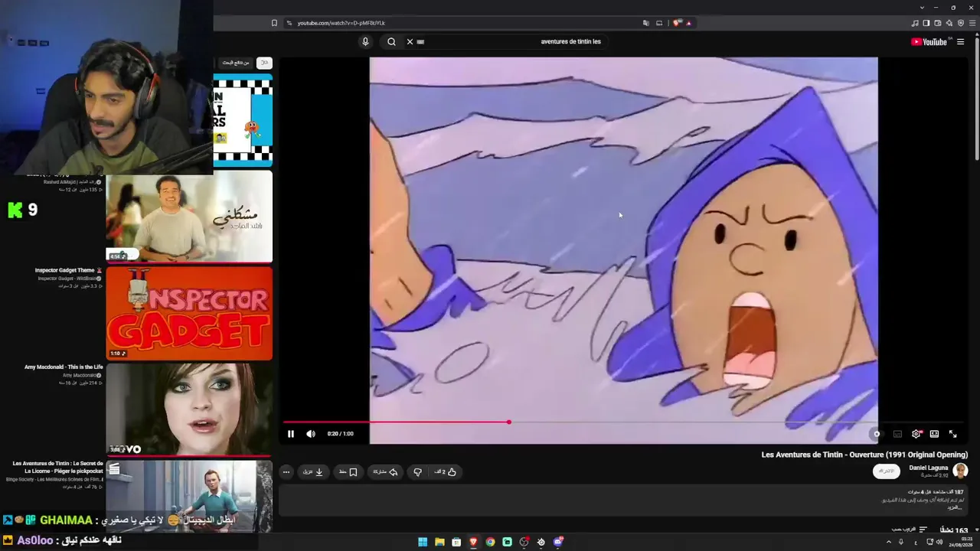Open more actions three-dot menu
This screenshot has height=551, width=980.
pos(286,472)
